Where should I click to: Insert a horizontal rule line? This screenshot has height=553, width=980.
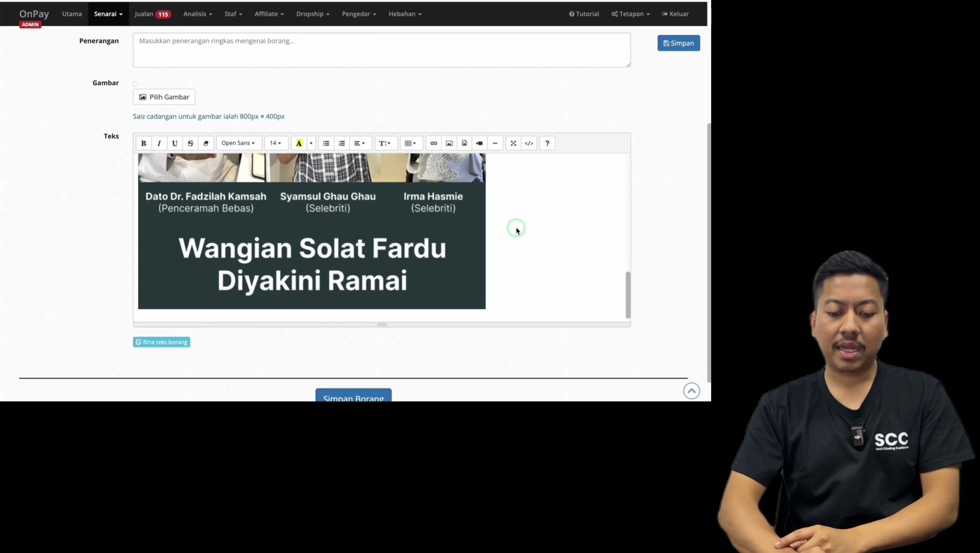click(x=495, y=143)
